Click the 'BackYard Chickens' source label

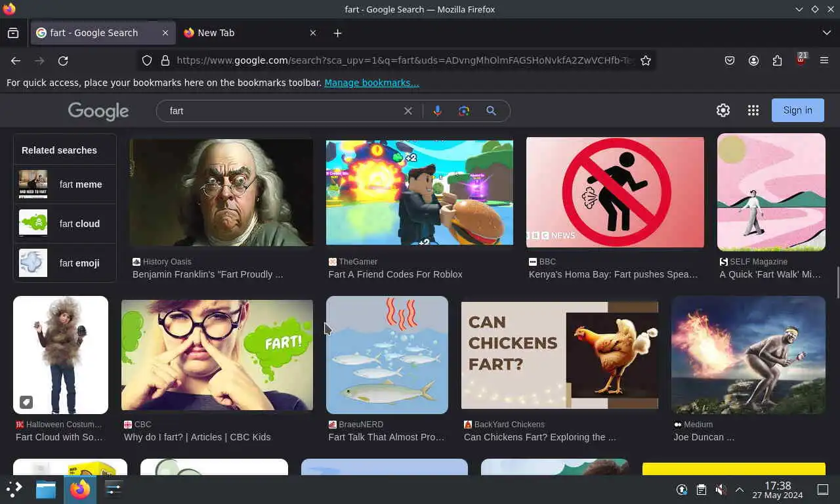[509, 425]
